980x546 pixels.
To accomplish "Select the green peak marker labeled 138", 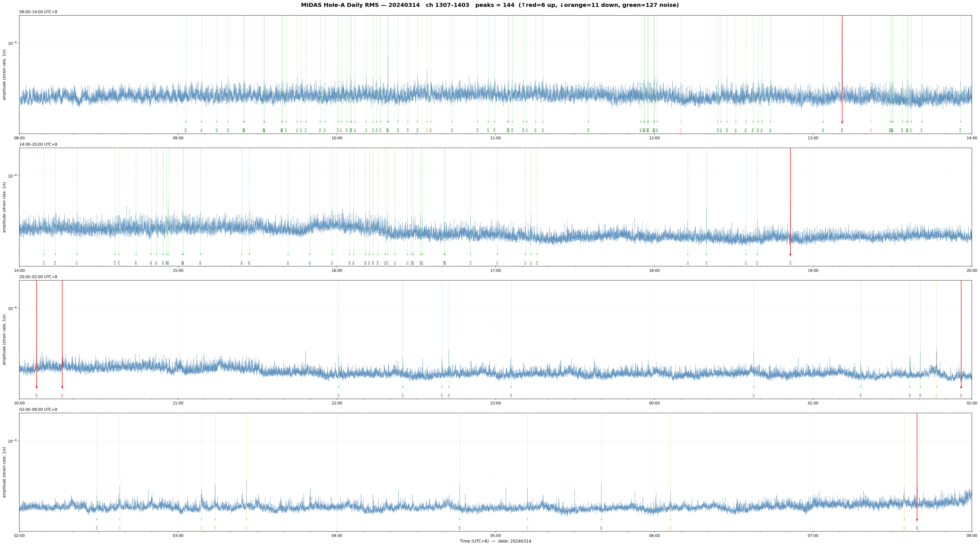I will pyautogui.click(x=460, y=519).
